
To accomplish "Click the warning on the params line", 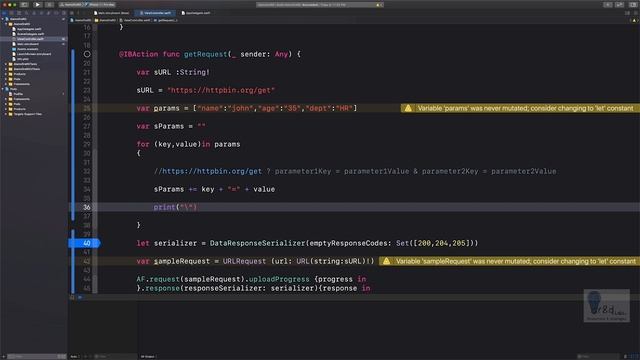I will pos(520,108).
